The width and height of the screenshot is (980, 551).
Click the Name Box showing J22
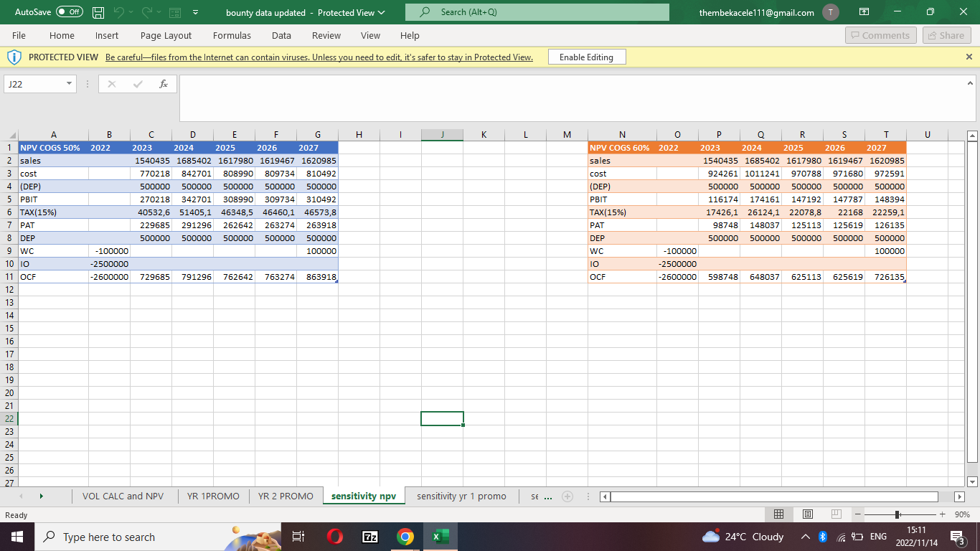[34, 84]
